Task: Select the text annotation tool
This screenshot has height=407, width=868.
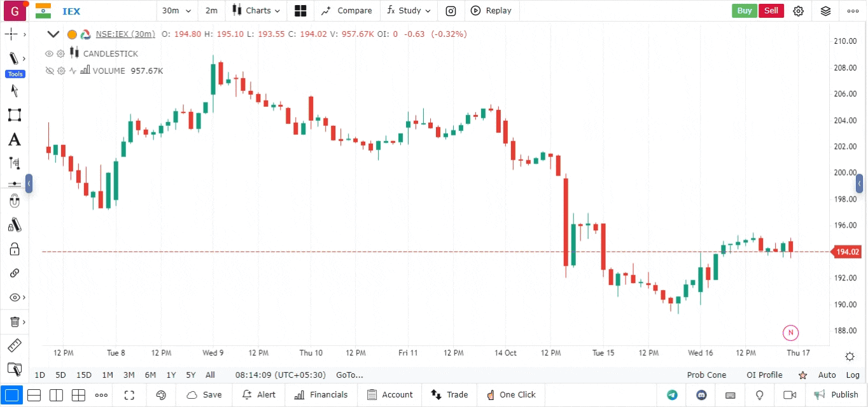Action: click(14, 140)
